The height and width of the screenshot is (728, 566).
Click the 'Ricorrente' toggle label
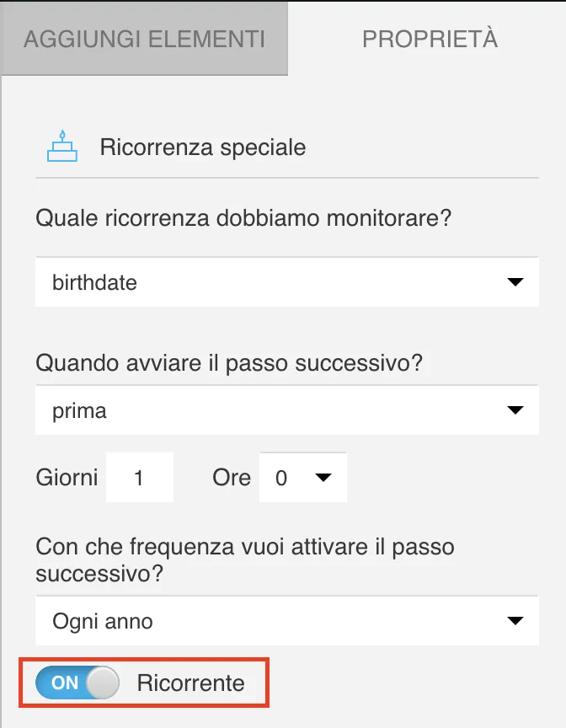click(x=190, y=683)
